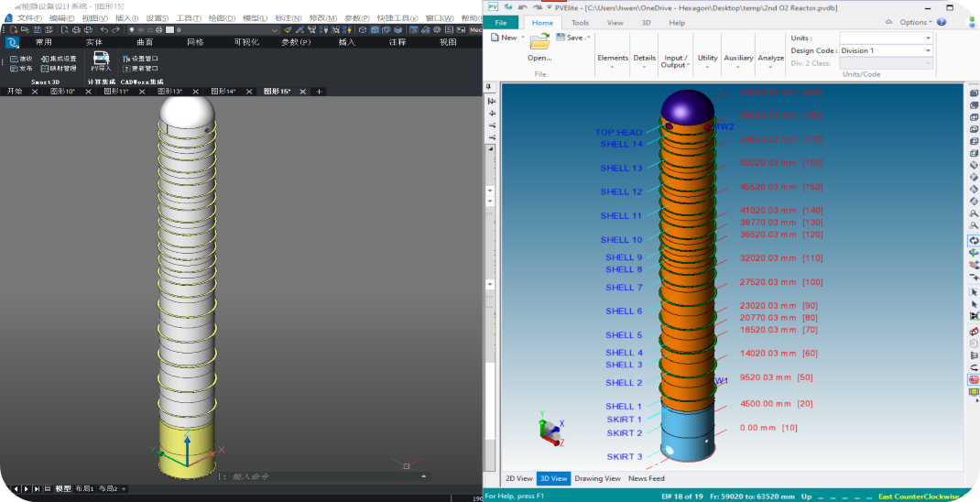Expand the Design Code dropdown
980x502 pixels.
click(x=927, y=50)
